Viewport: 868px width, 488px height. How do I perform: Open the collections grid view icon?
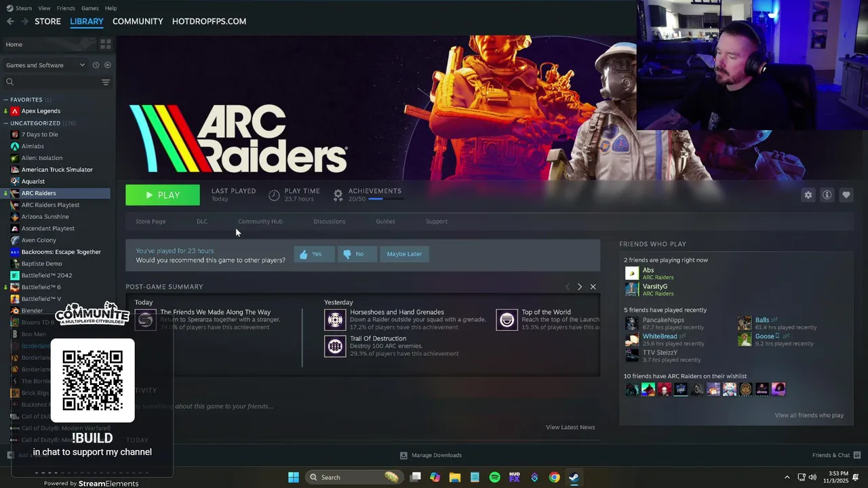(x=105, y=44)
